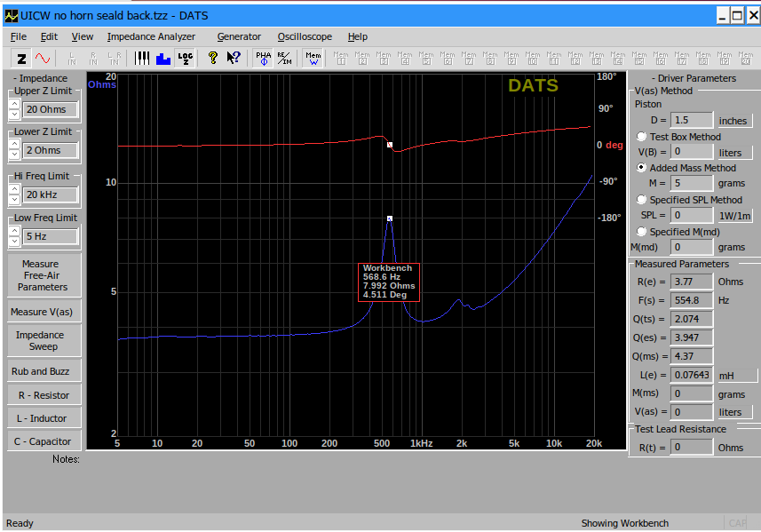Click the piston diameter D input field
761x532 pixels.
692,120
